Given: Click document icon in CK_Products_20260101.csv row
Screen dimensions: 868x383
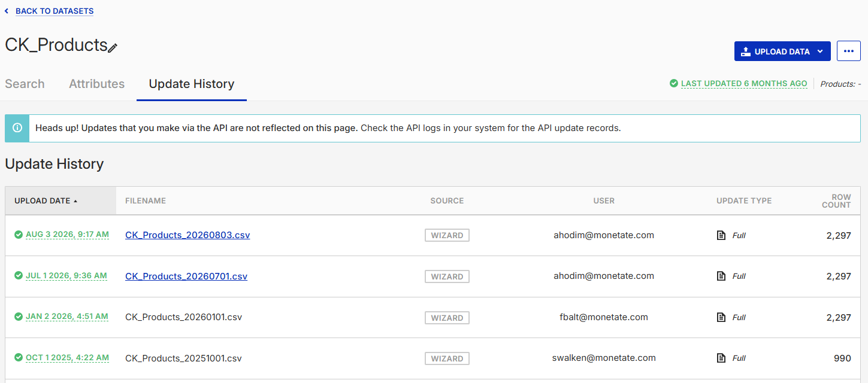Looking at the screenshot, I should [x=721, y=317].
